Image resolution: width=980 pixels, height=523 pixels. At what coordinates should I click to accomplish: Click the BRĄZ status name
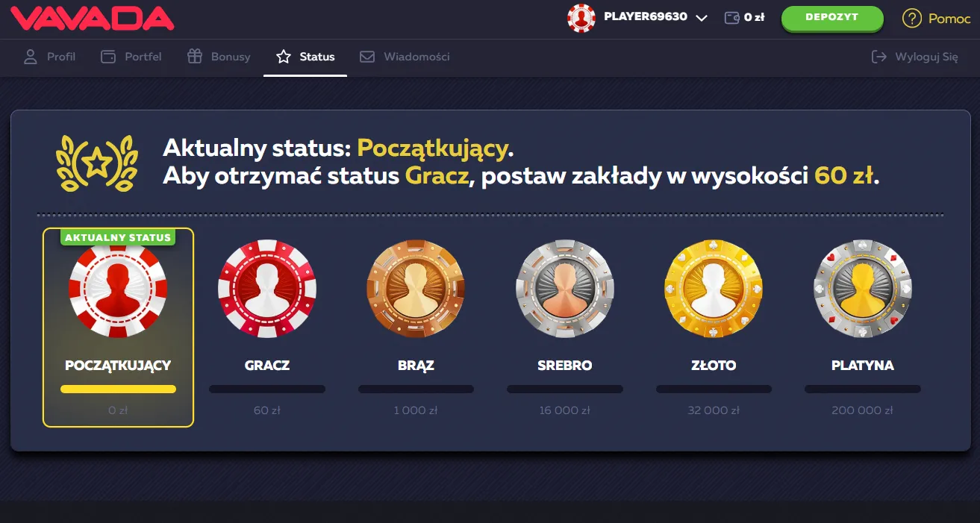pos(416,366)
